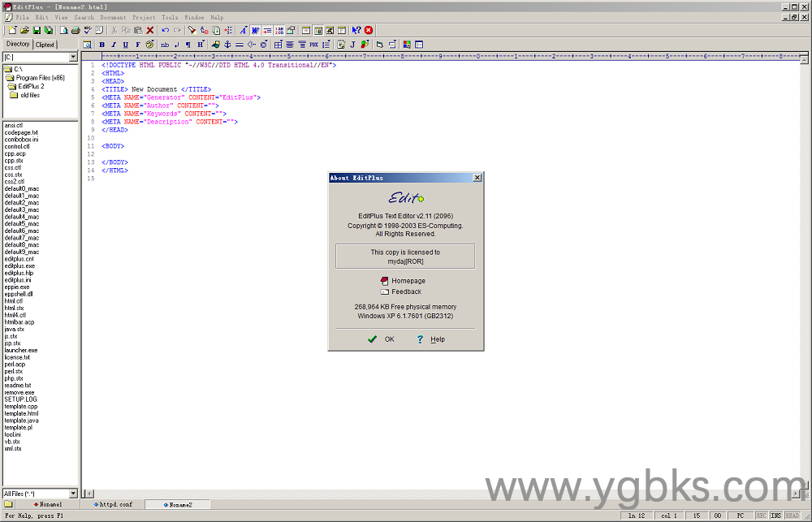Viewport: 812px width, 522px height.
Task: Insert Bold tag with B icon
Action: tap(102, 45)
